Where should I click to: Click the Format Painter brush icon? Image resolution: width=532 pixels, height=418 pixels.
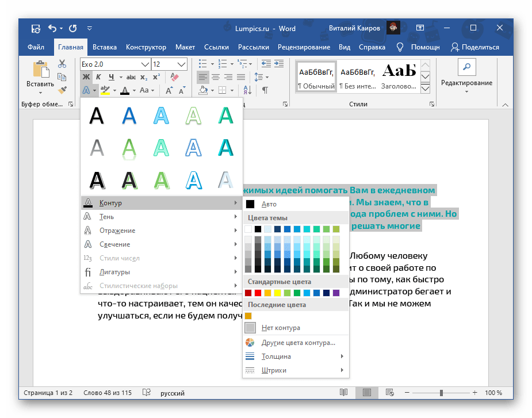point(62,90)
